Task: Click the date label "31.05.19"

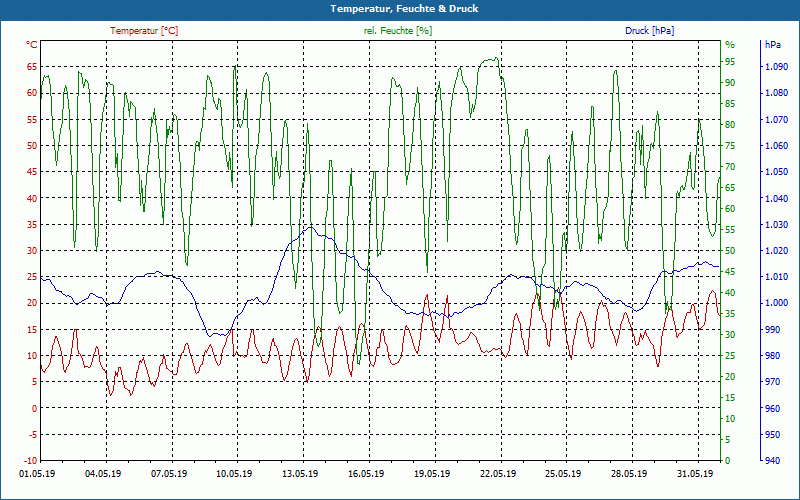Action: click(x=695, y=474)
